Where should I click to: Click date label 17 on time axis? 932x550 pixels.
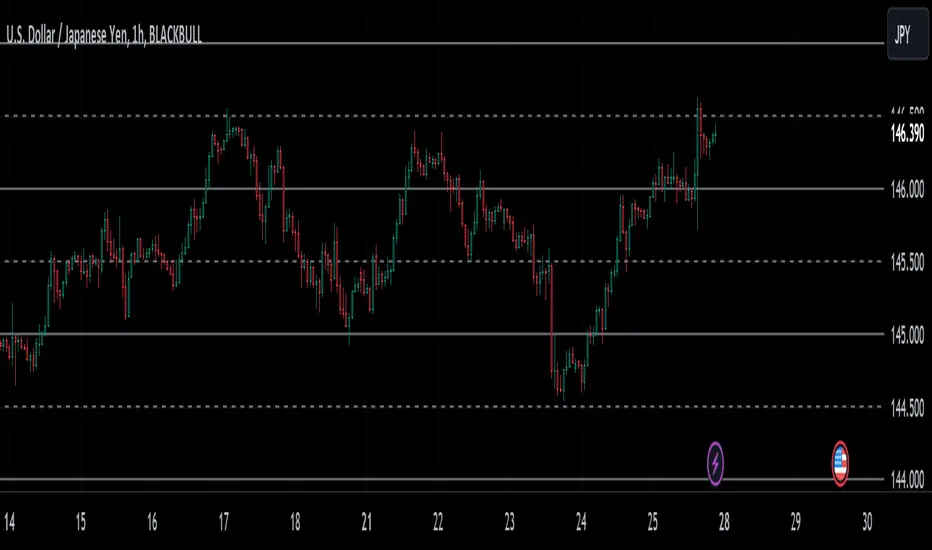coord(223,522)
